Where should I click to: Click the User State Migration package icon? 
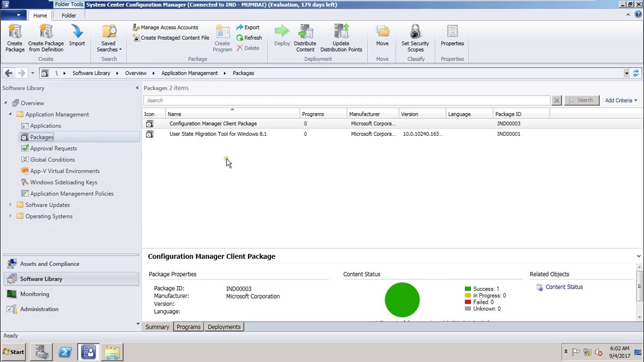pos(149,134)
